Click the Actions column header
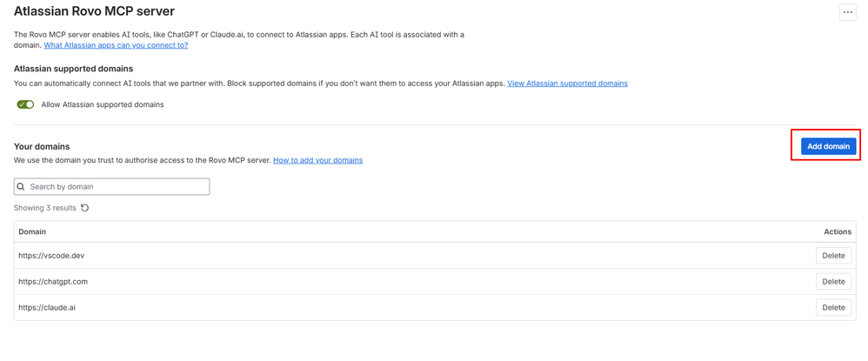 [838, 231]
